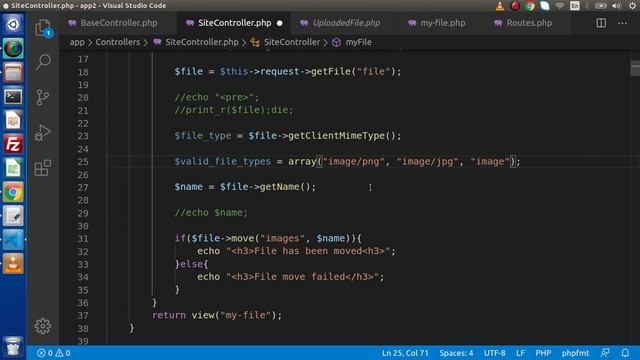Screen dimensions: 640x360
Task: Open the text editor from launcher
Action: (x=13, y=216)
